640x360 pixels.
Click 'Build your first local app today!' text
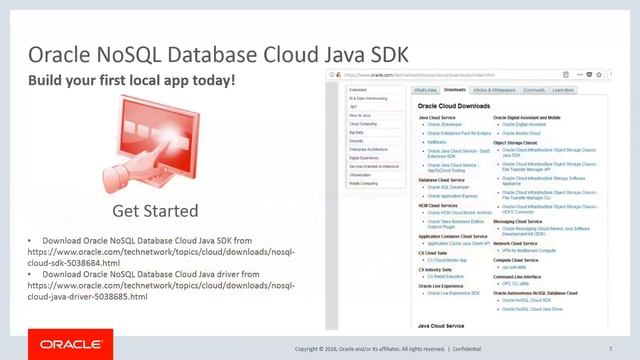(131, 80)
